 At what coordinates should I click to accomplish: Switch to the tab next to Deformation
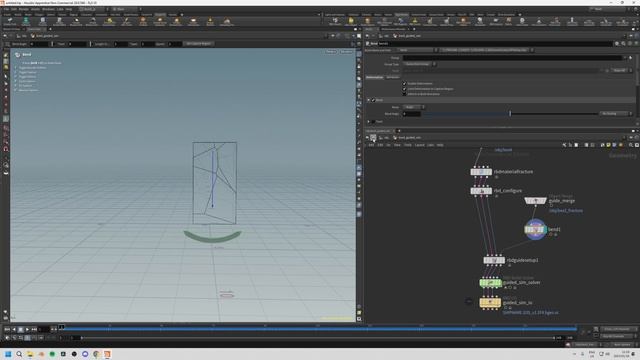point(393,77)
